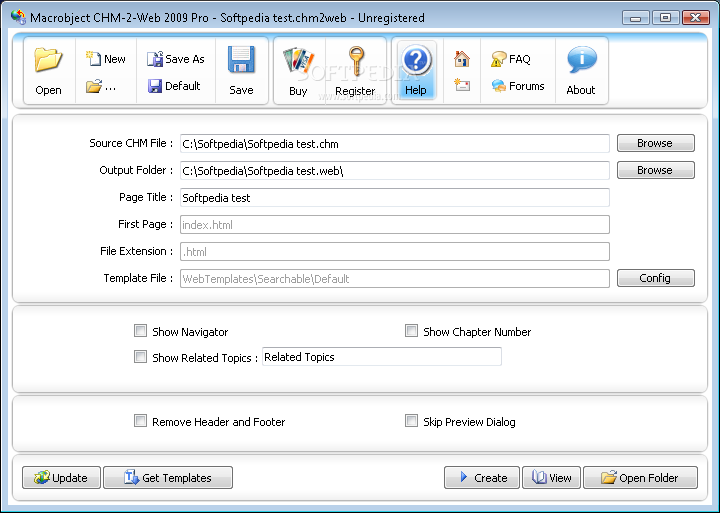Screen dimensions: 720x513
Task: Click the application icon in the title bar
Action: [x=18, y=17]
